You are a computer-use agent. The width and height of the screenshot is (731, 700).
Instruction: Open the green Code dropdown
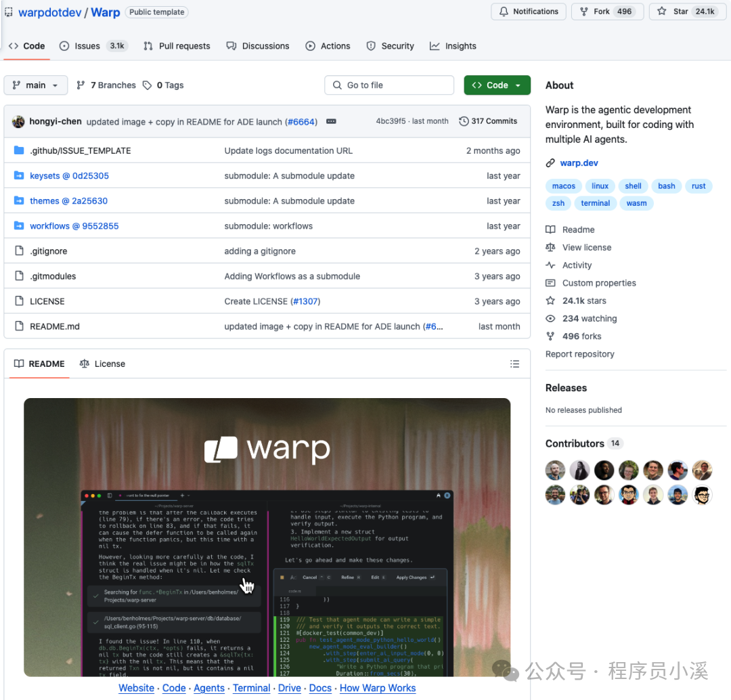click(x=497, y=85)
